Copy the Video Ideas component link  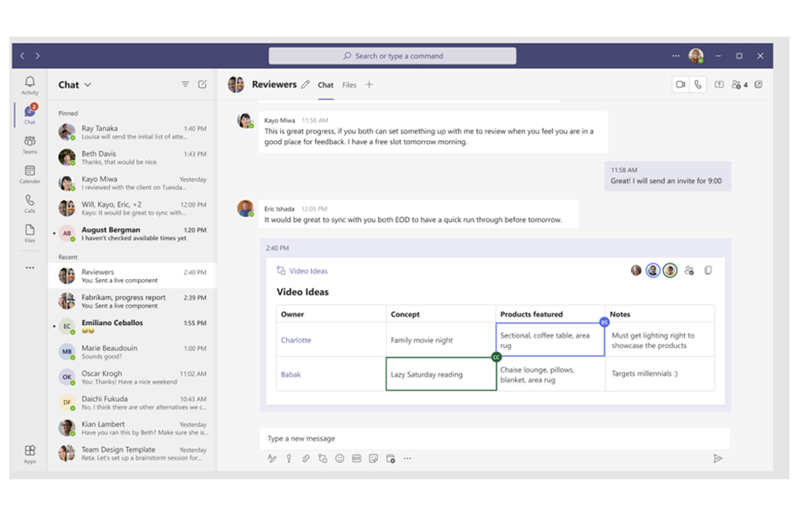[708, 270]
